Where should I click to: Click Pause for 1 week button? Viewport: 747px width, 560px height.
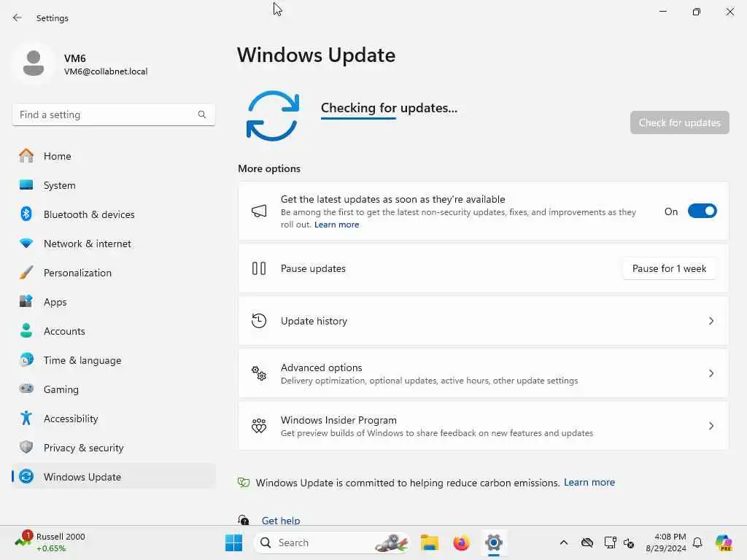click(x=669, y=268)
